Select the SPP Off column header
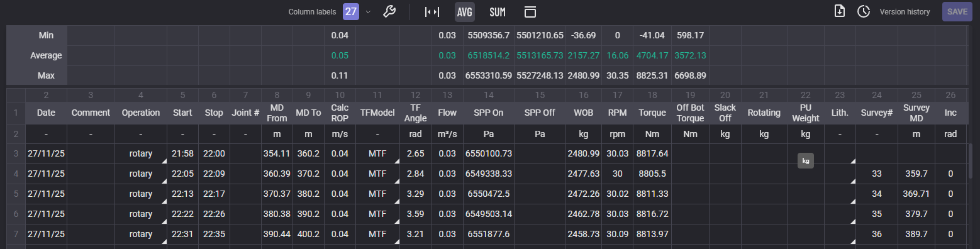Viewport: 980px width, 249px height. (540, 113)
